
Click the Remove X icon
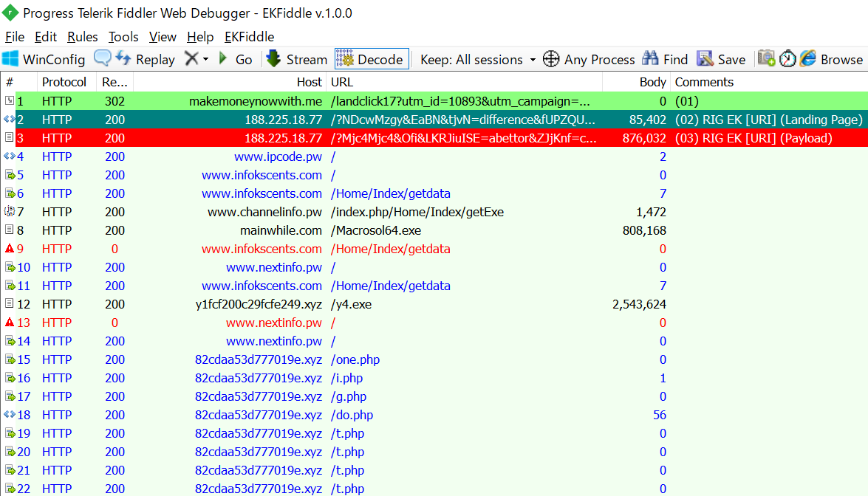point(191,58)
